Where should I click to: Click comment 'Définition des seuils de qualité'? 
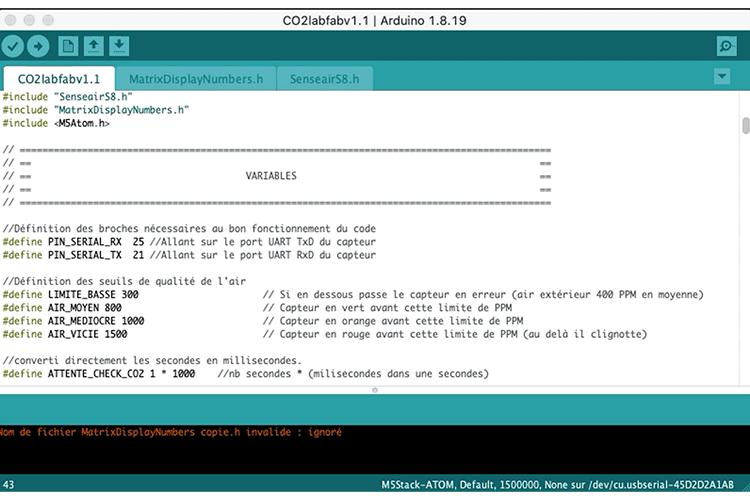124,281
